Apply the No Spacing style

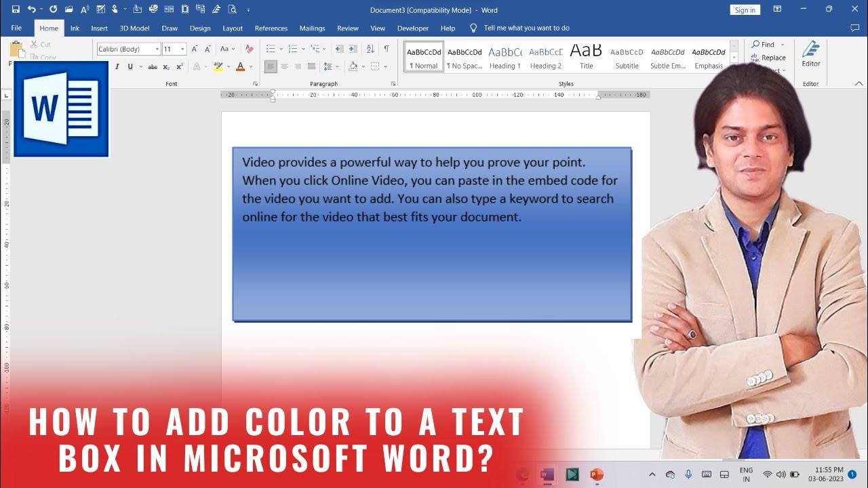(x=465, y=56)
